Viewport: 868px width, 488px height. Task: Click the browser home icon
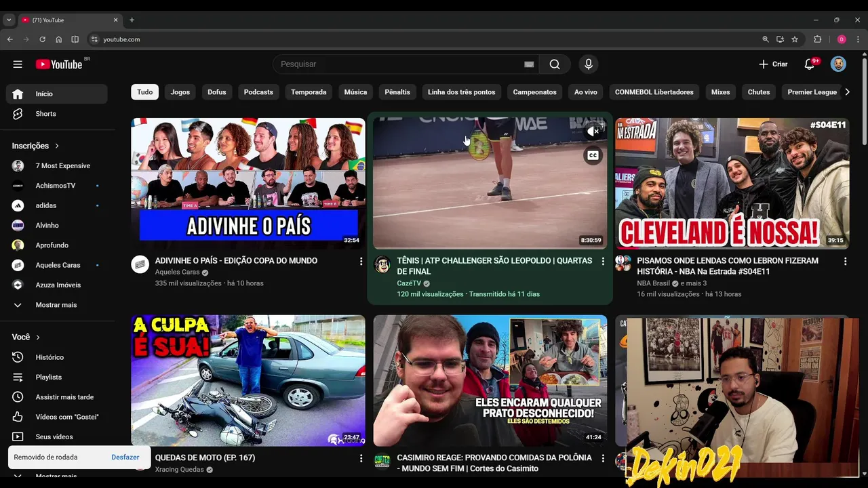tap(58, 39)
